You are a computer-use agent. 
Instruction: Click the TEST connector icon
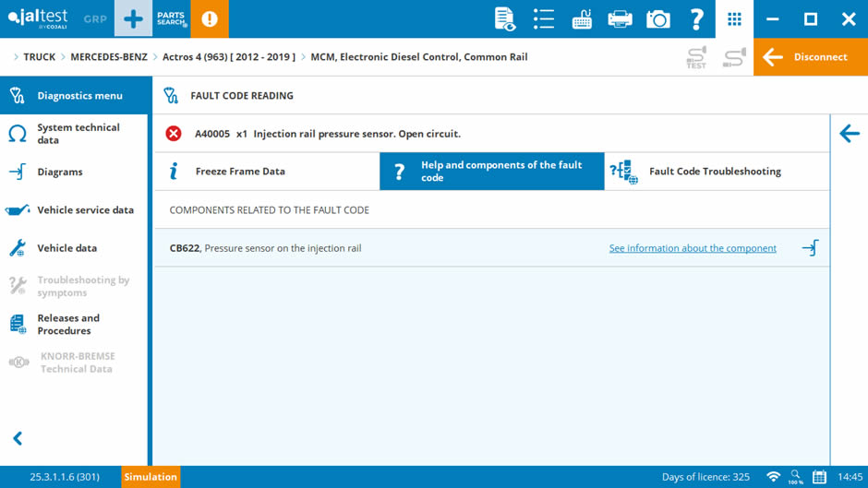(696, 57)
